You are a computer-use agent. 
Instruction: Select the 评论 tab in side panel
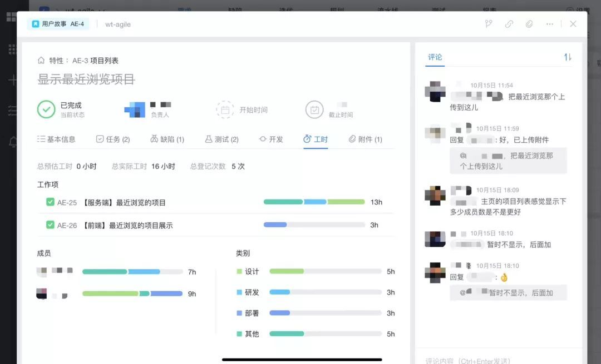pyautogui.click(x=435, y=57)
